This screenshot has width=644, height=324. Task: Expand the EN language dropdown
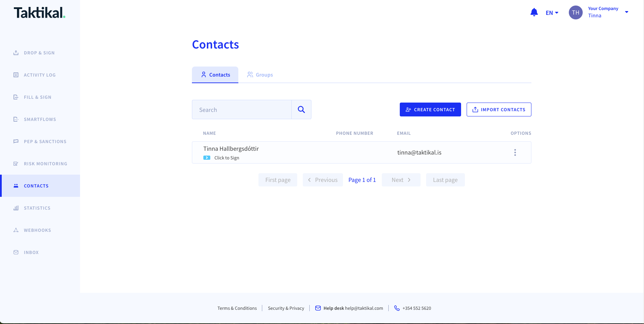click(x=552, y=13)
